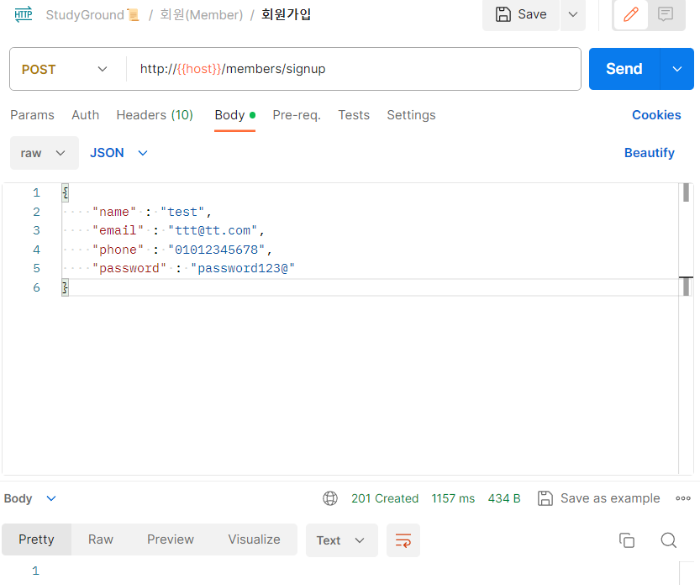Select the request Body tab
The height and width of the screenshot is (585, 700).
tap(235, 115)
